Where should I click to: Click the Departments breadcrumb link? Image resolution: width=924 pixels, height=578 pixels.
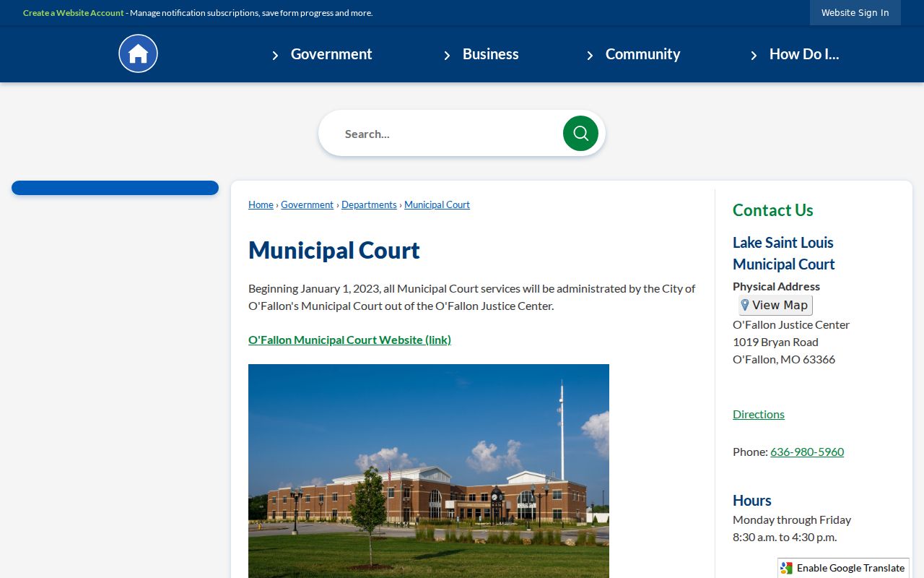pyautogui.click(x=369, y=204)
